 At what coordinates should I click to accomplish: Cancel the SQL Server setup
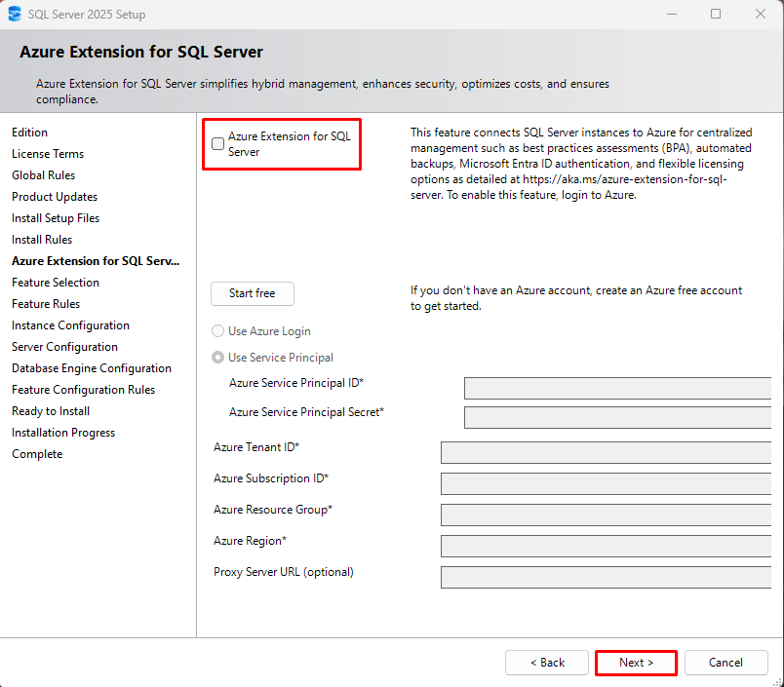point(726,663)
